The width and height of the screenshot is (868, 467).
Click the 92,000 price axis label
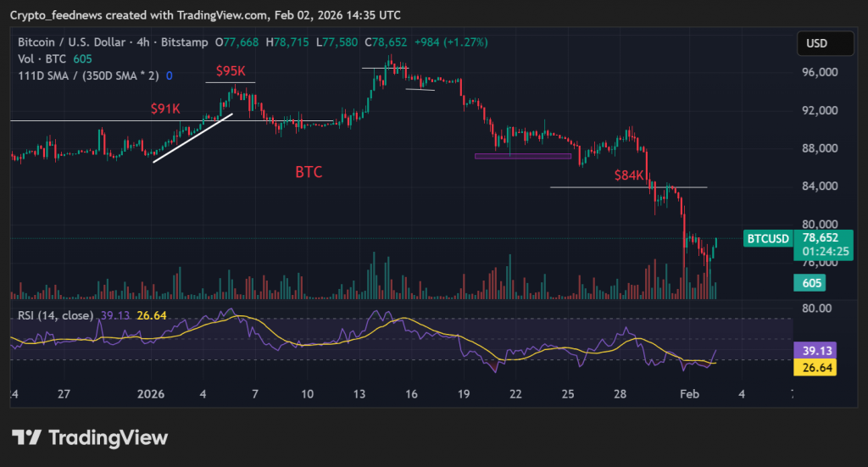tap(820, 111)
